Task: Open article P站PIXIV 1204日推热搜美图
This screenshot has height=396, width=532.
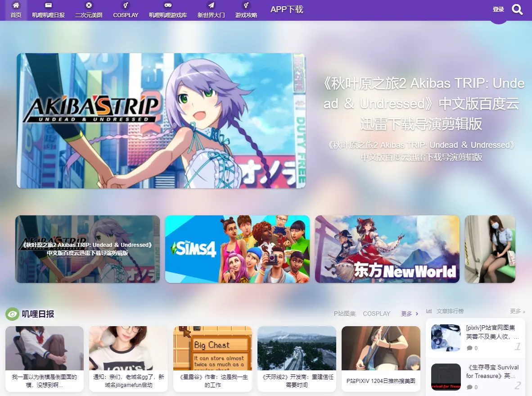Action: [x=381, y=381]
